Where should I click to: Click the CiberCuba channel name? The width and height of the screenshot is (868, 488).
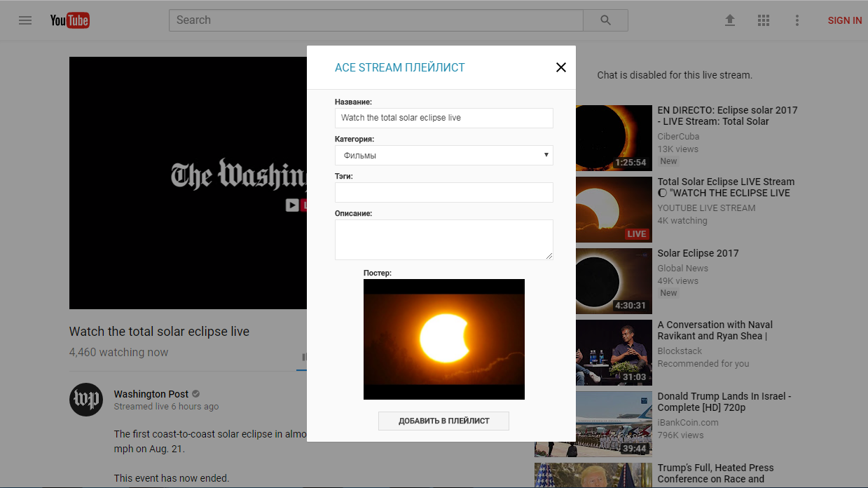678,137
